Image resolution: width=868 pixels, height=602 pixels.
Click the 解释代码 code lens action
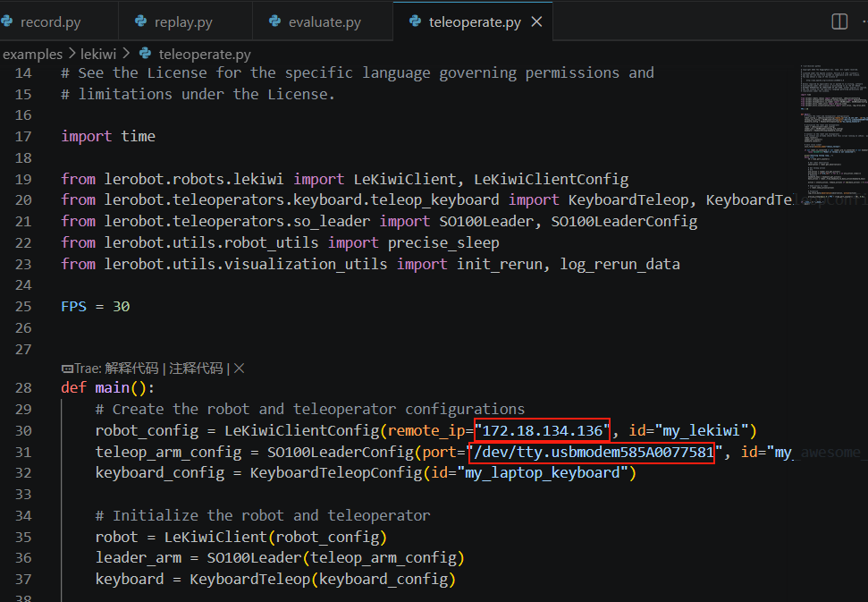coord(131,369)
